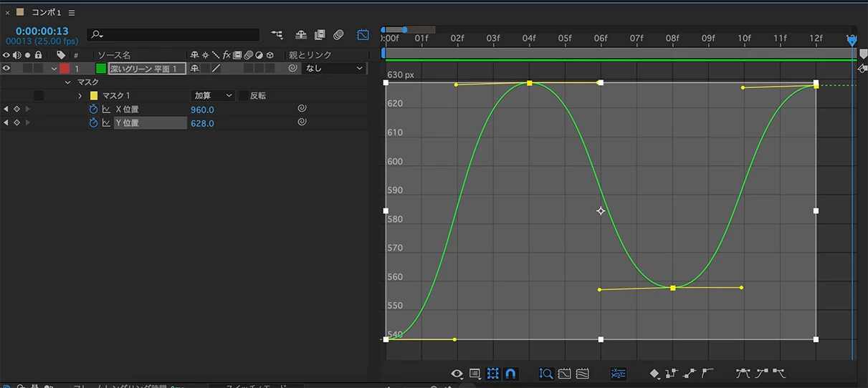Toggle snap magnet in graph editor
The image size is (868, 388).
[510, 374]
